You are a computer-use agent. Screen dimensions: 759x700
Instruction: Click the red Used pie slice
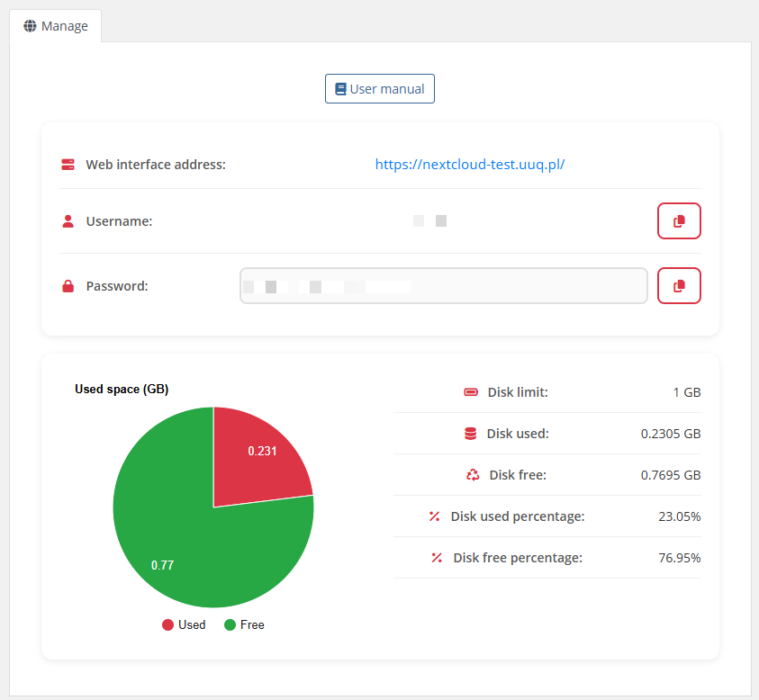[x=257, y=454]
